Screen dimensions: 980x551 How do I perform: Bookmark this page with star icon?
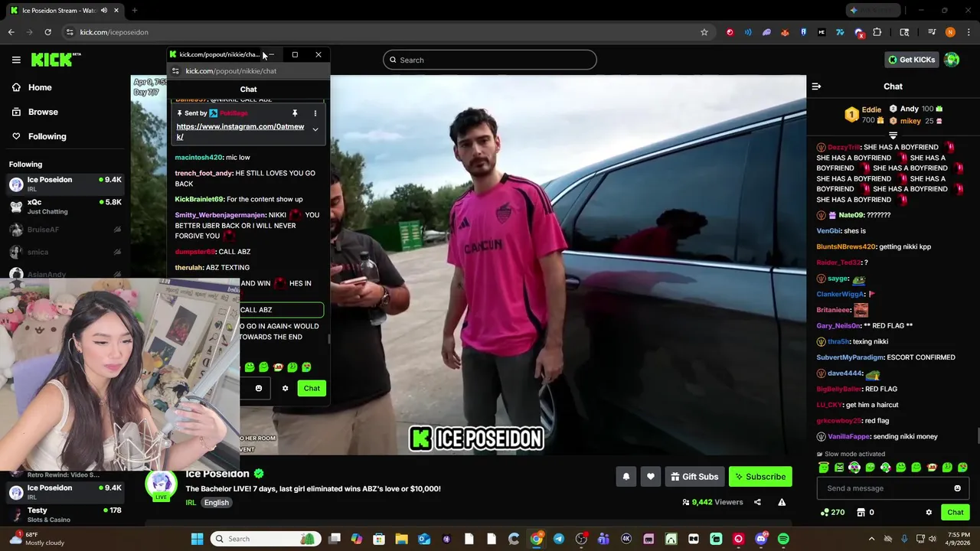704,32
